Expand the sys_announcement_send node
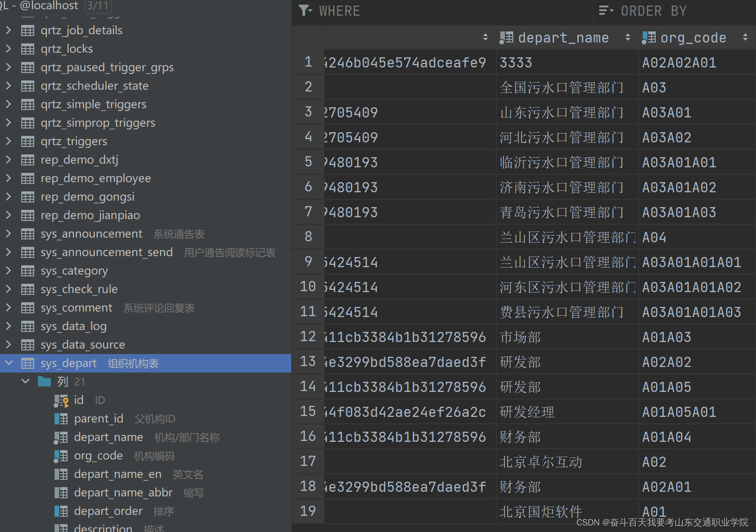This screenshot has height=532, width=756. [8, 252]
